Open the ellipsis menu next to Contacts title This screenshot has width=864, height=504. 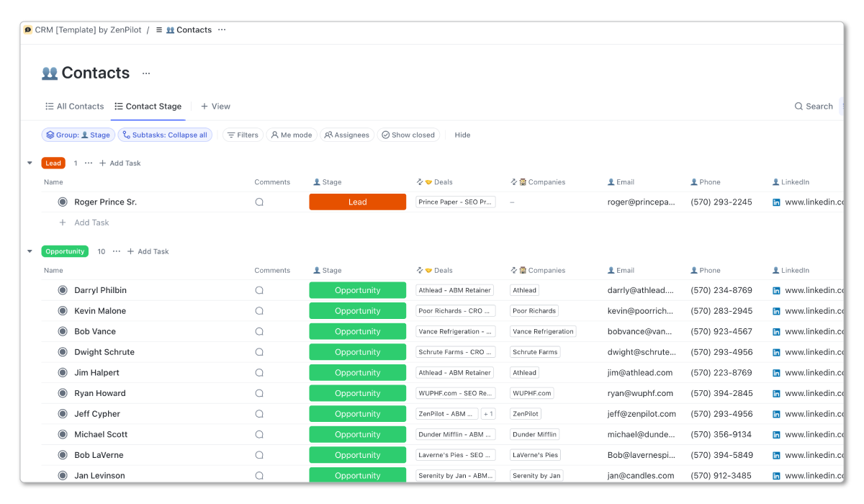146,73
